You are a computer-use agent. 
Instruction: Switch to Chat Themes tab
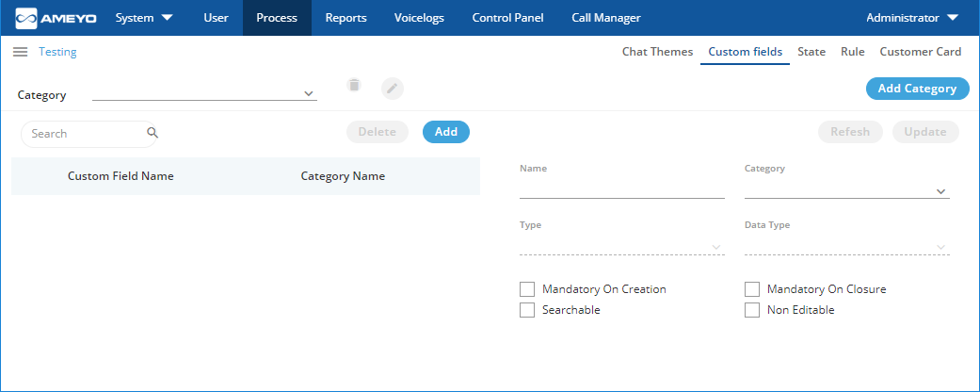click(657, 52)
